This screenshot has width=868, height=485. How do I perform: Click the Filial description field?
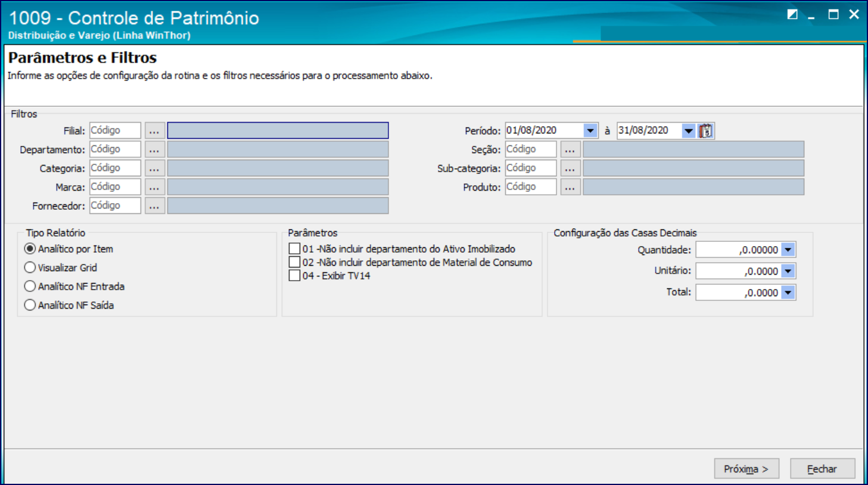(x=278, y=130)
